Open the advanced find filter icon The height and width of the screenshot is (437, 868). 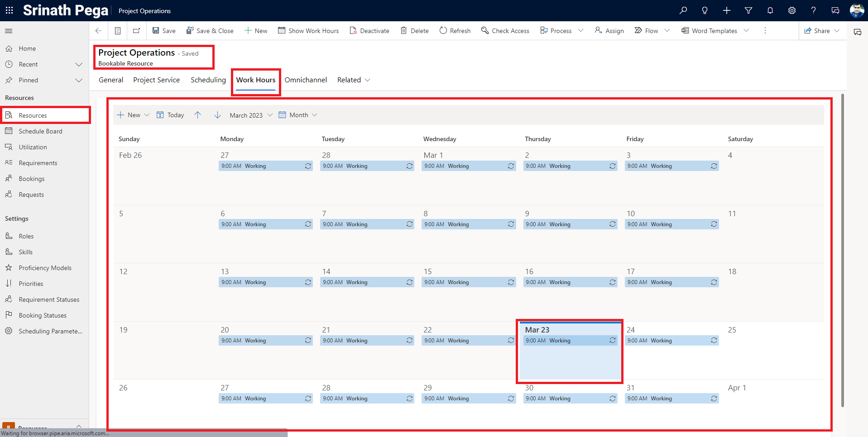[748, 10]
